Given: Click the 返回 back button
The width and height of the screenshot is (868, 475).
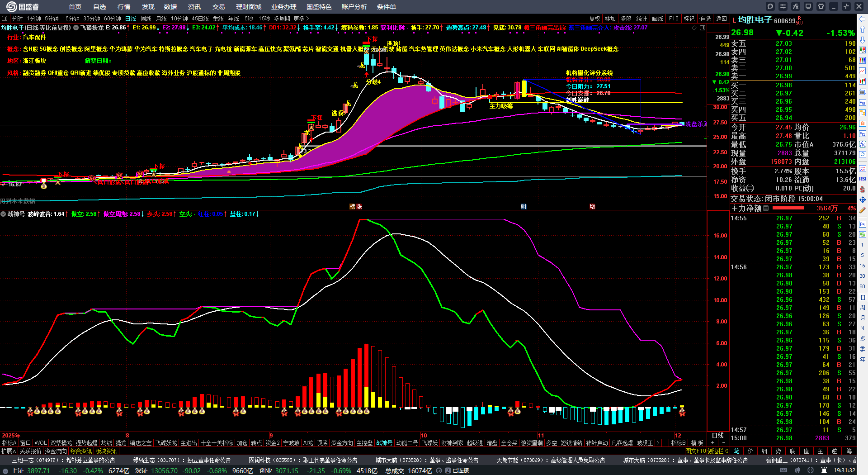Looking at the screenshot, I should 722,19.
